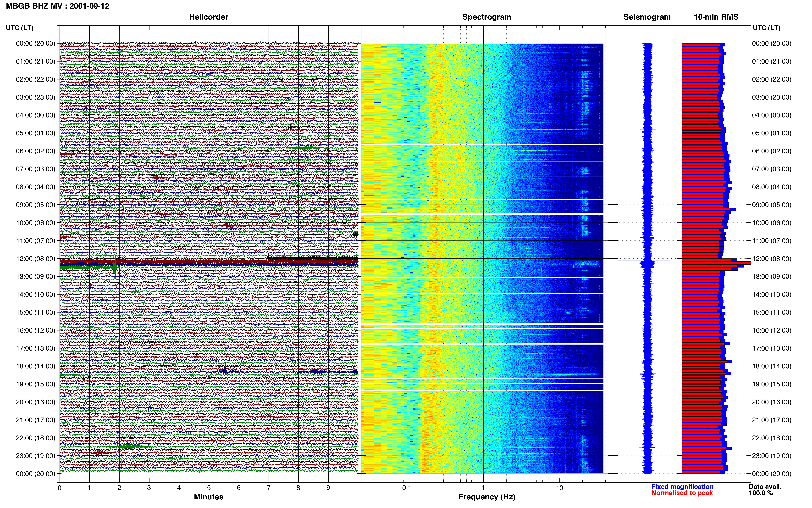Click right time label '00:00 (20:00)' at bottom

click(772, 474)
